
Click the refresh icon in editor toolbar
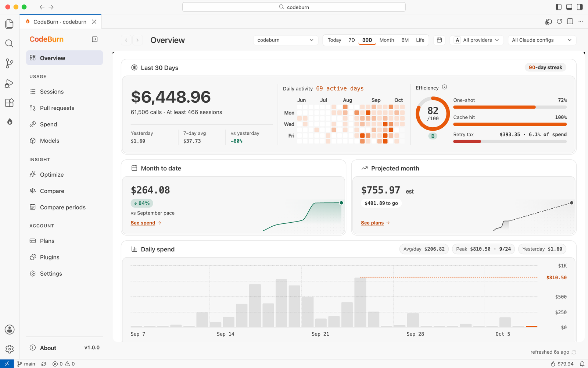pos(559,21)
